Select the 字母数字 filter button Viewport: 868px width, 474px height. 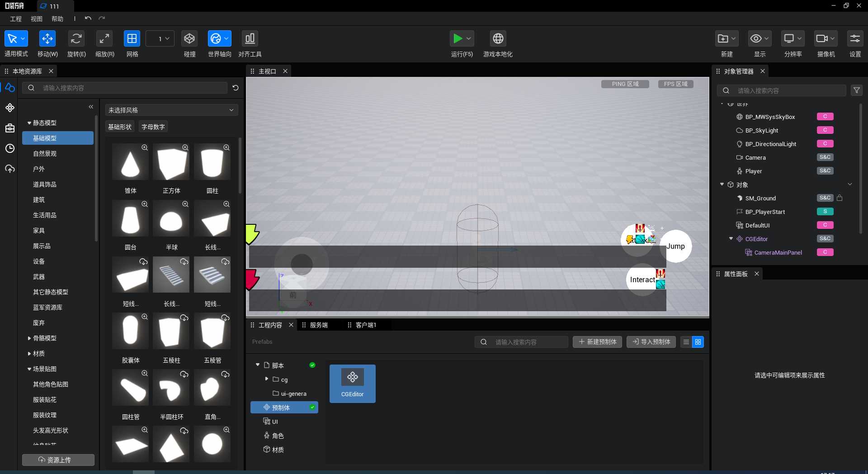coord(153,127)
